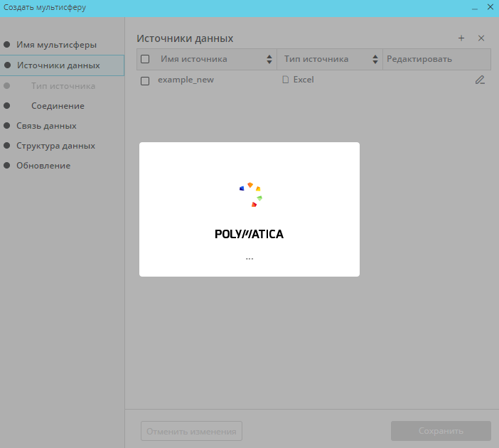The height and width of the screenshot is (448, 499).
Task: Check the example_new row checkbox
Action: [x=145, y=81]
